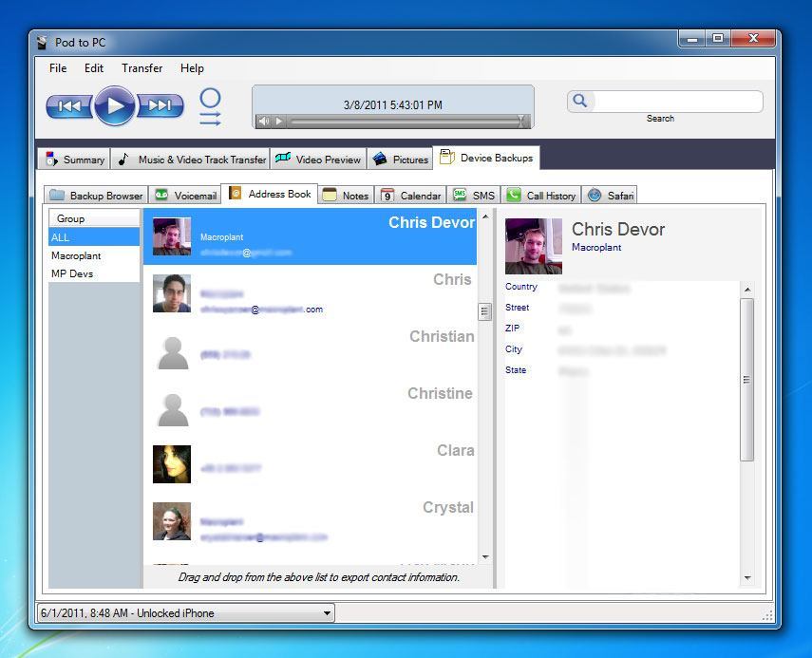Click details pane scroll up arrow
The width and height of the screenshot is (812, 658).
(x=746, y=290)
